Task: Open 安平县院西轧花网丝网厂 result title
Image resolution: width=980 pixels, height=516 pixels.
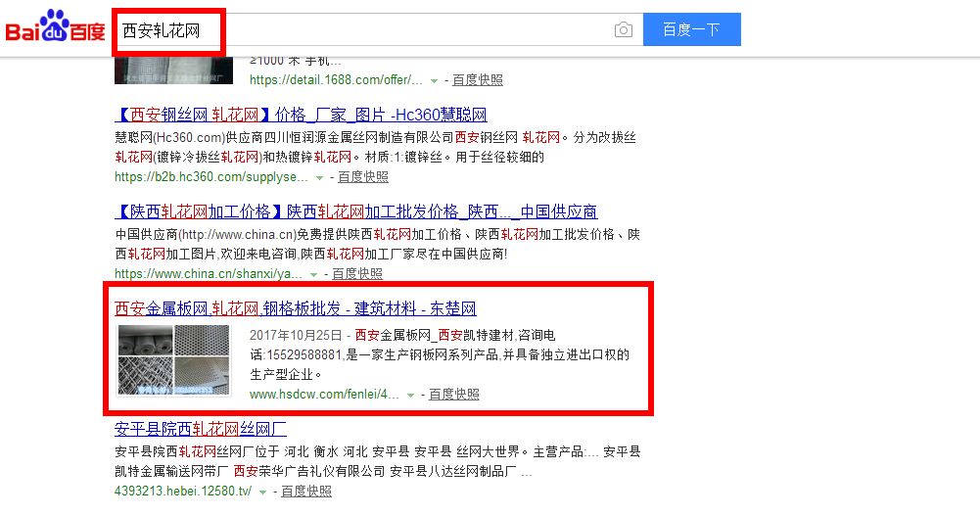Action: point(201,429)
